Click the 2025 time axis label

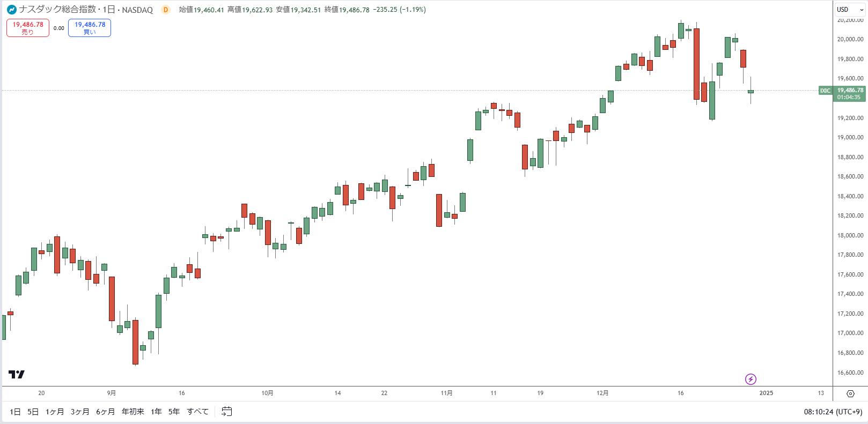[x=766, y=393]
